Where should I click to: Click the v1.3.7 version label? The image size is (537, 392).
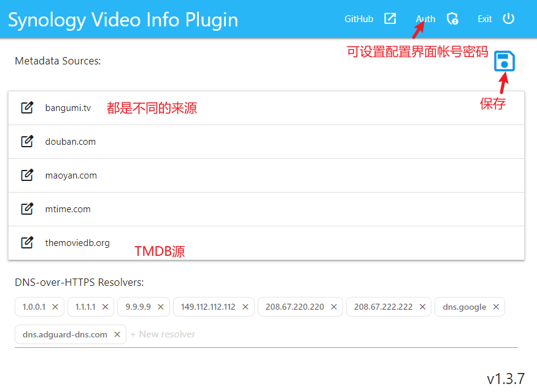[506, 379]
